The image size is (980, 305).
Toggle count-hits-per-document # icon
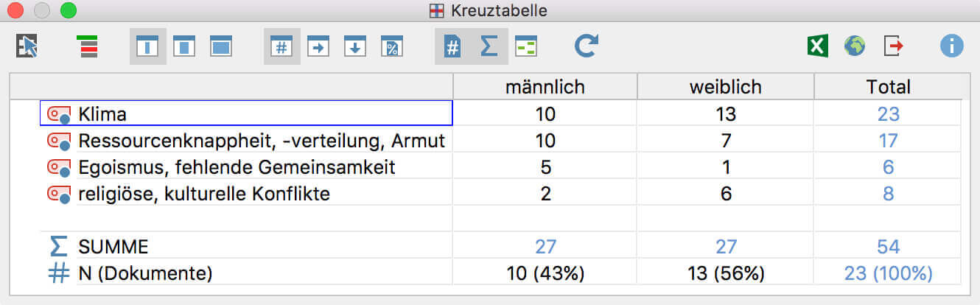pyautogui.click(x=452, y=46)
